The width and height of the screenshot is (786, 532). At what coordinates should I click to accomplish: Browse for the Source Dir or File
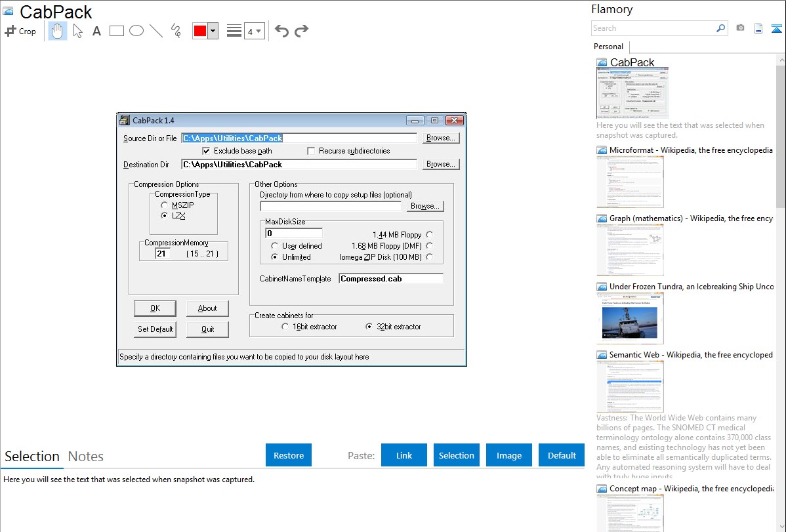click(441, 138)
